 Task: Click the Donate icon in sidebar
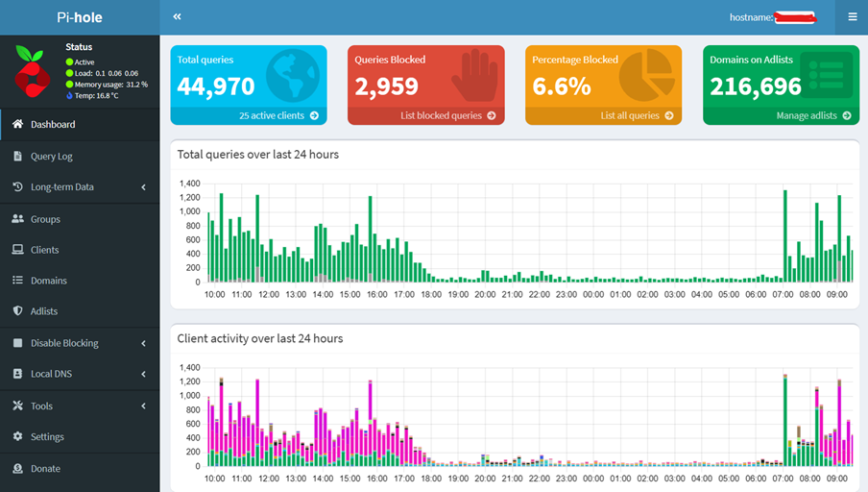coord(17,469)
